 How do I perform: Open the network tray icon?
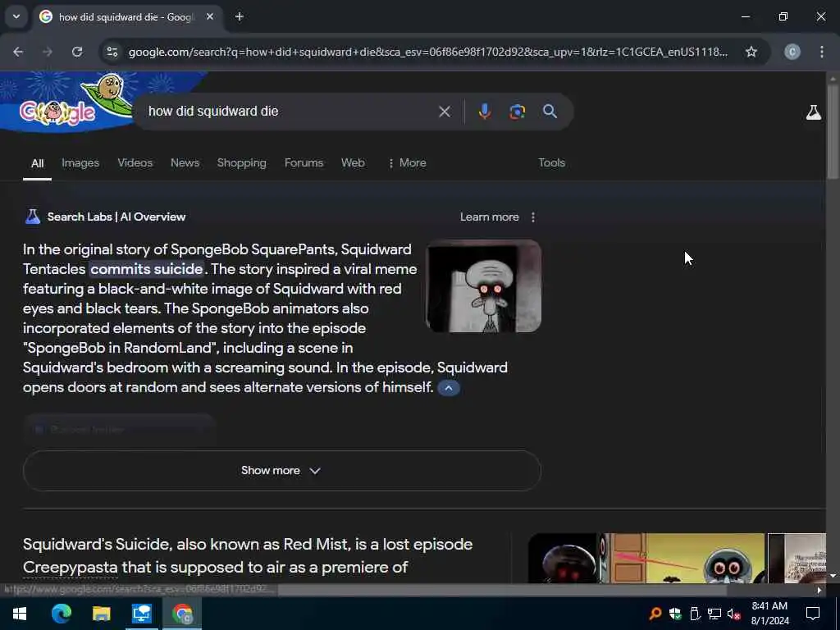[714, 614]
